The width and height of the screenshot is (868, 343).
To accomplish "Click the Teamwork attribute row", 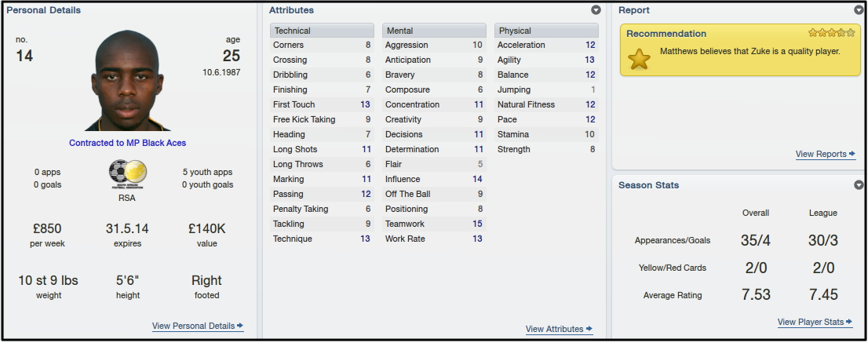I will point(434,224).
